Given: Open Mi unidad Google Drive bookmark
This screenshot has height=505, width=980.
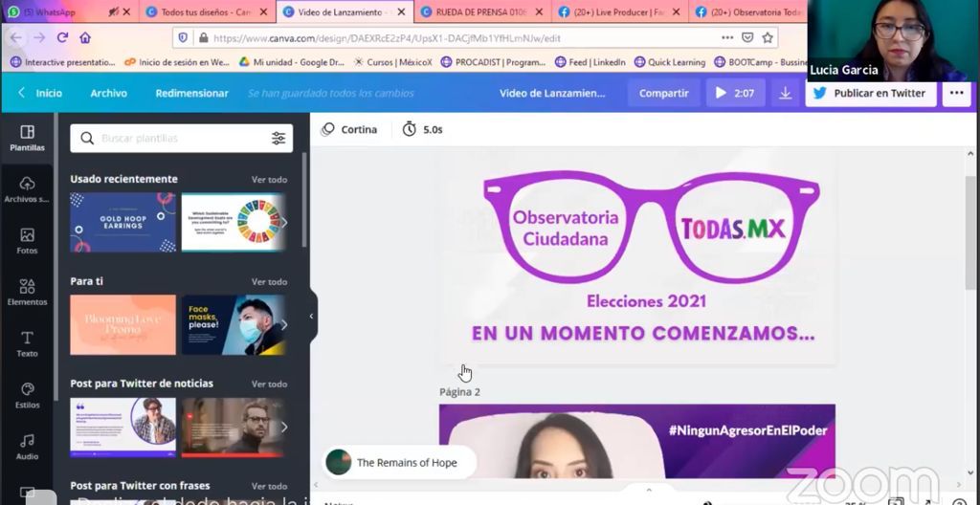Looking at the screenshot, I should [x=291, y=62].
